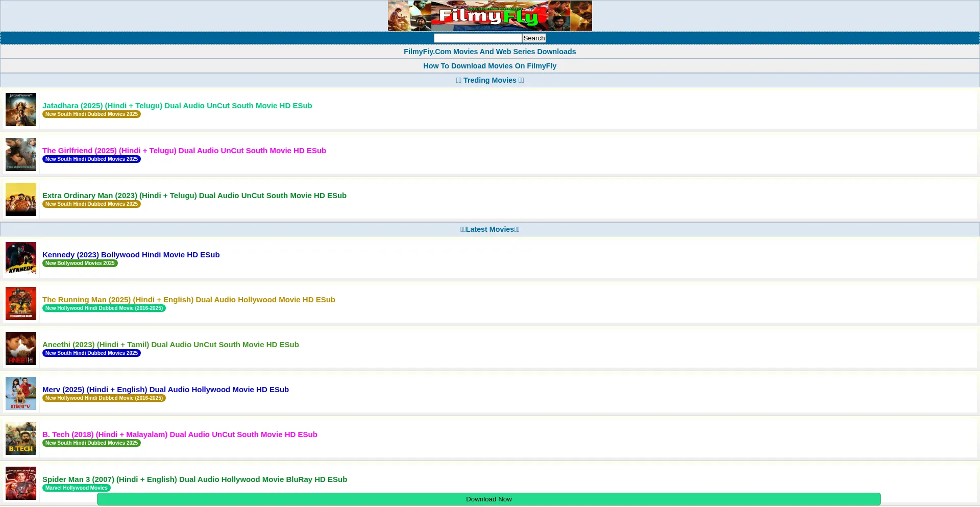The height and width of the screenshot is (507, 980).
Task: Click the category tag under Aneethi
Action: pyautogui.click(x=91, y=353)
